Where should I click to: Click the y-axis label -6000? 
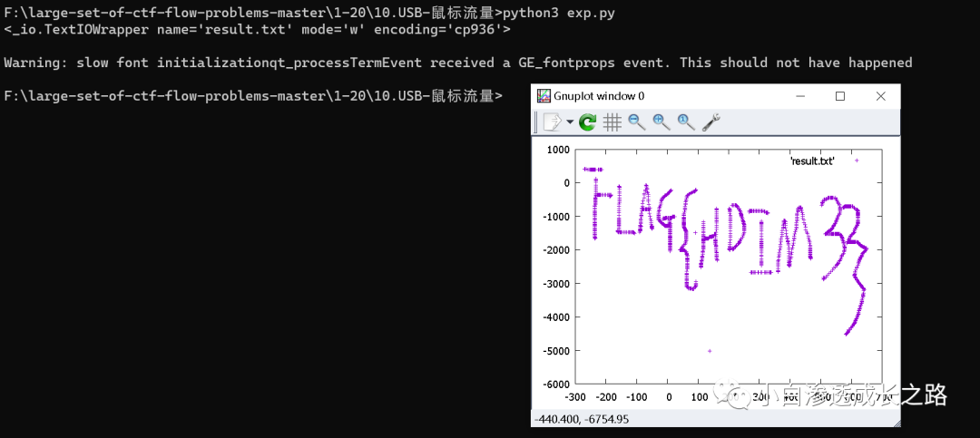[x=555, y=384]
